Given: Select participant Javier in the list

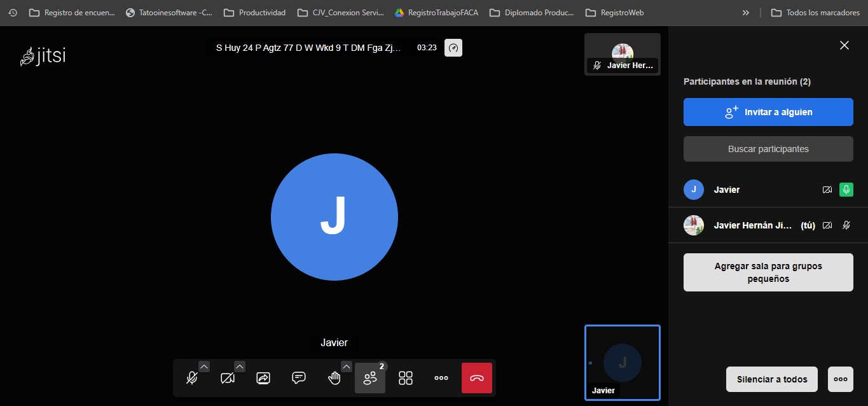Looking at the screenshot, I should (x=768, y=190).
